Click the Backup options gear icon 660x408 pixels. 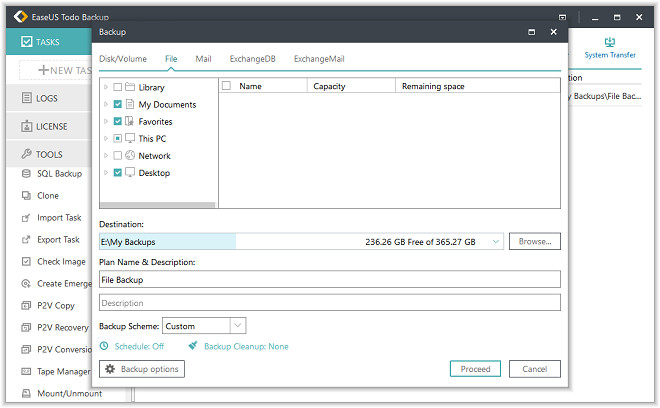[x=110, y=369]
